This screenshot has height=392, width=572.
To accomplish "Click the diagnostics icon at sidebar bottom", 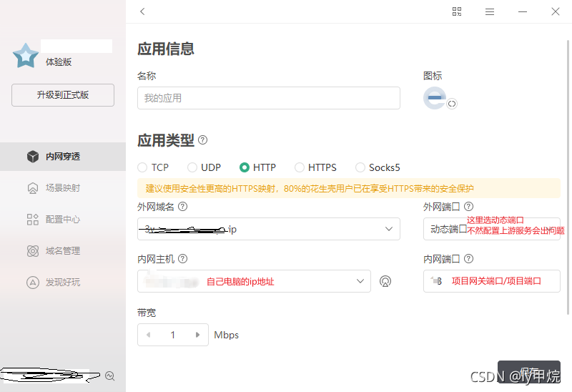I will (x=110, y=376).
